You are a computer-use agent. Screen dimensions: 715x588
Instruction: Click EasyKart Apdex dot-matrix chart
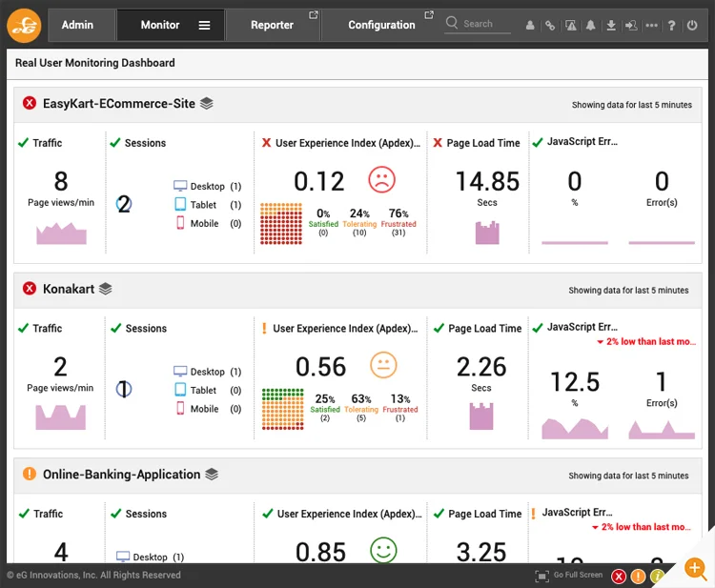pos(281,223)
